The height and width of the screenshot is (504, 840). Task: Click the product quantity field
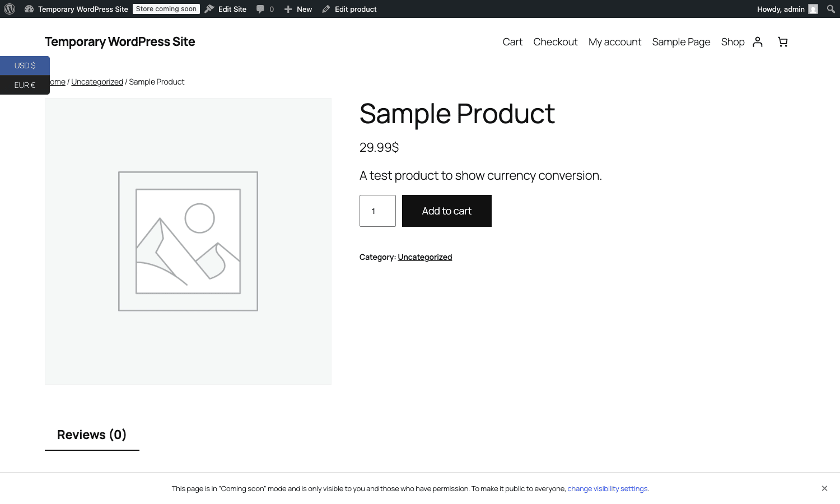click(x=377, y=211)
